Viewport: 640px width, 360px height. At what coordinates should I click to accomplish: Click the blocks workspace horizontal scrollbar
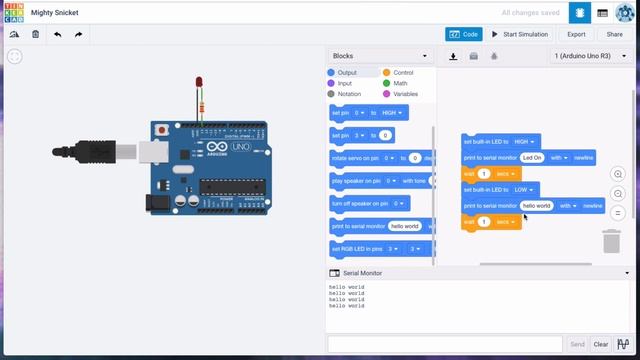(x=536, y=264)
